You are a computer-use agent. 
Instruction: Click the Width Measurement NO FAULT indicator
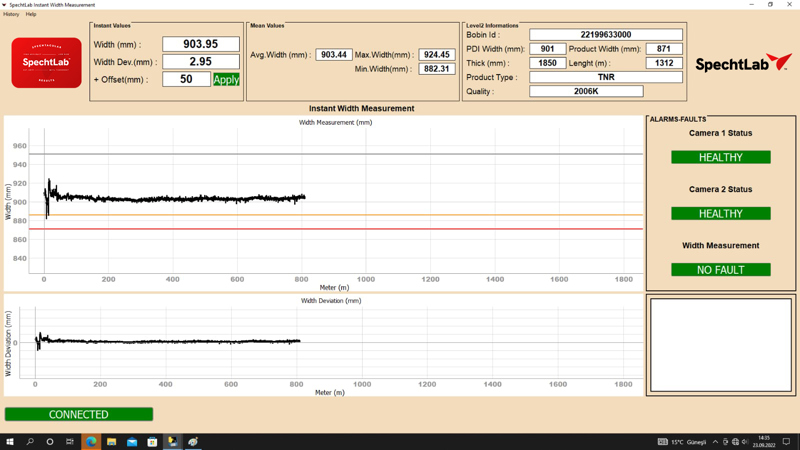[x=720, y=269]
